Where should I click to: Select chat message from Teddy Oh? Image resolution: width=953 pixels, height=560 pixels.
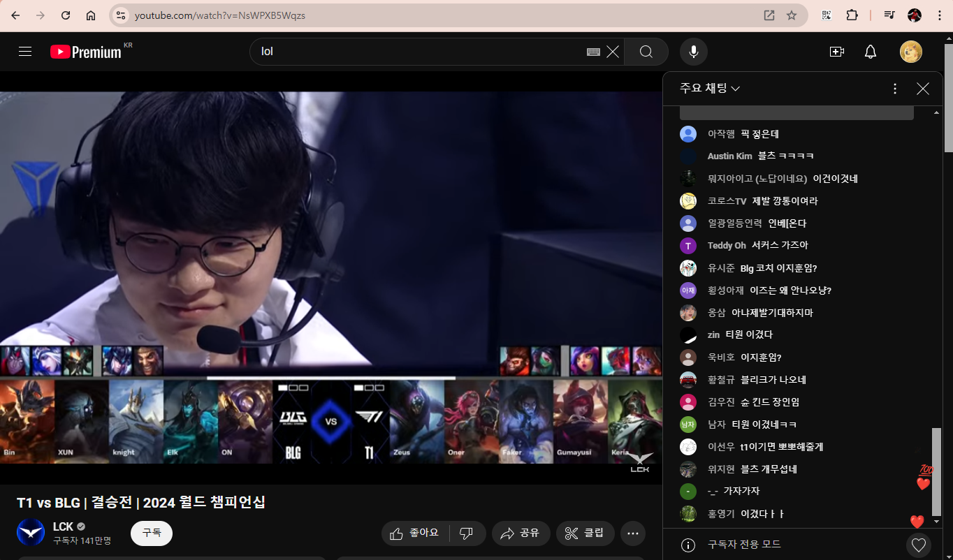click(780, 245)
